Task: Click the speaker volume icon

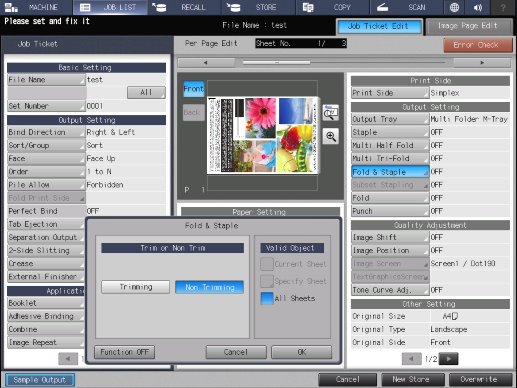Action: (478, 7)
